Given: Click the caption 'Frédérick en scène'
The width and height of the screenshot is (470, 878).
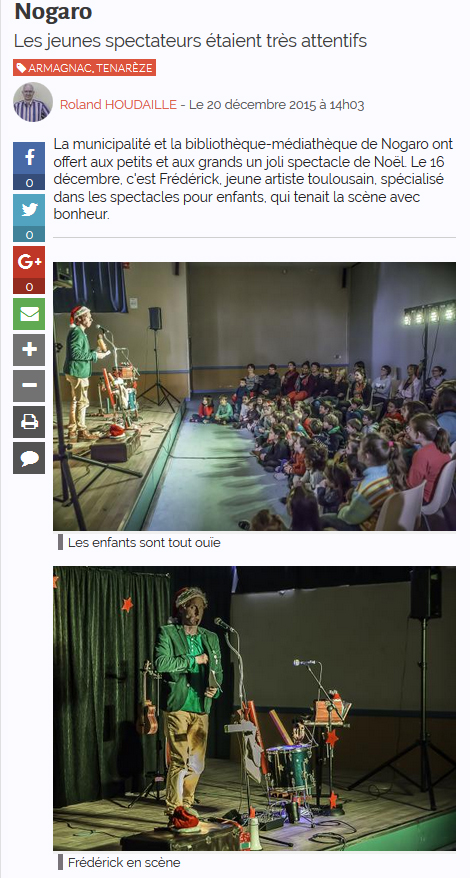Looking at the screenshot, I should pos(124,862).
